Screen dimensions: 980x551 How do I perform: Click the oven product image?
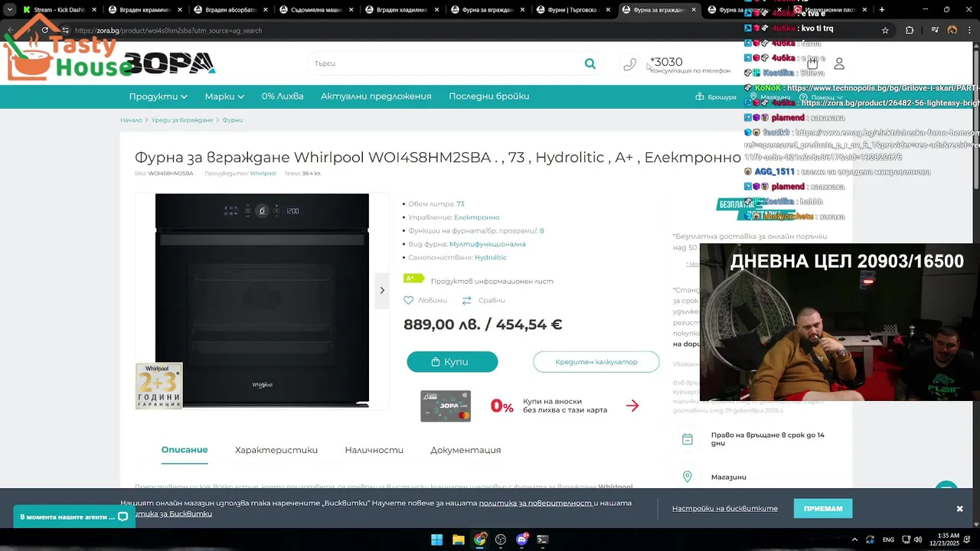262,300
